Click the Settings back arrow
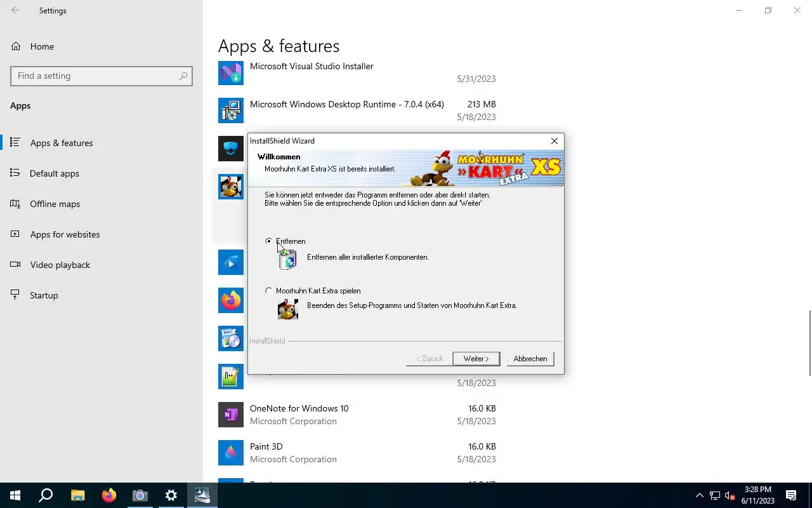The width and height of the screenshot is (812, 508). pyautogui.click(x=15, y=10)
